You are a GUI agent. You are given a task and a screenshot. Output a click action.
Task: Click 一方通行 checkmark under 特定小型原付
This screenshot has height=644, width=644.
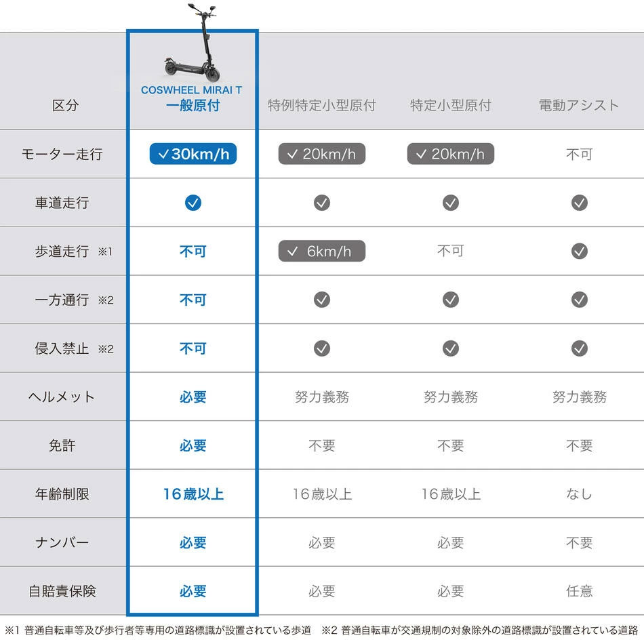coord(451,300)
